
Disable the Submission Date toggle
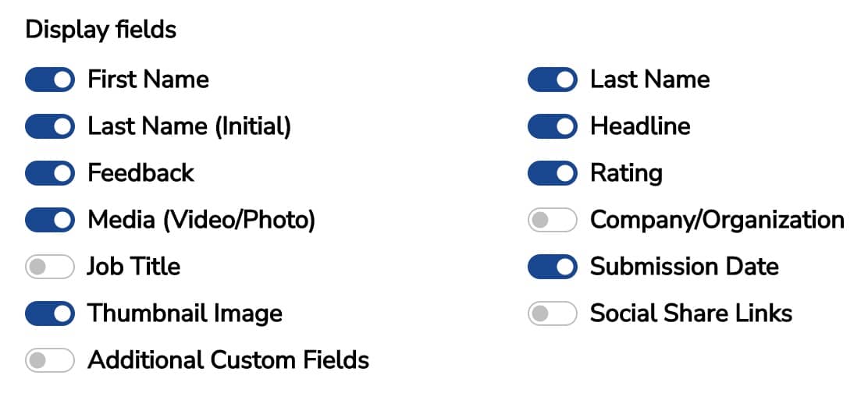coord(553,267)
